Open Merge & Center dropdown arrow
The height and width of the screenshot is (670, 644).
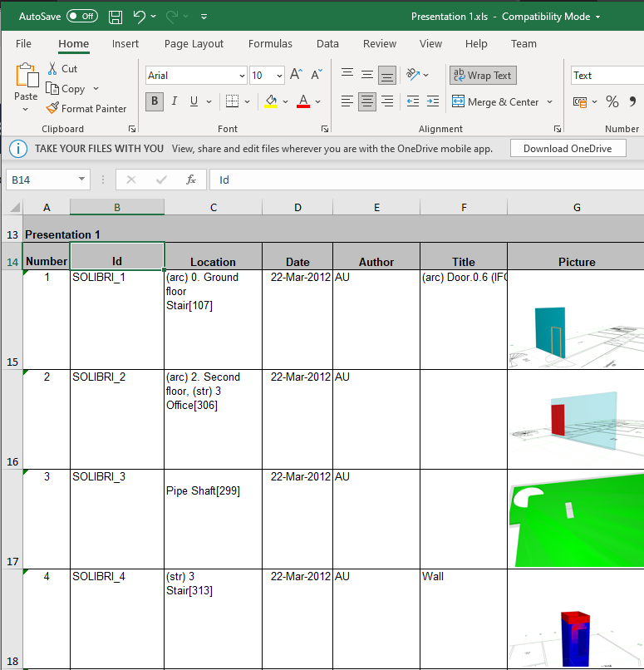549,101
